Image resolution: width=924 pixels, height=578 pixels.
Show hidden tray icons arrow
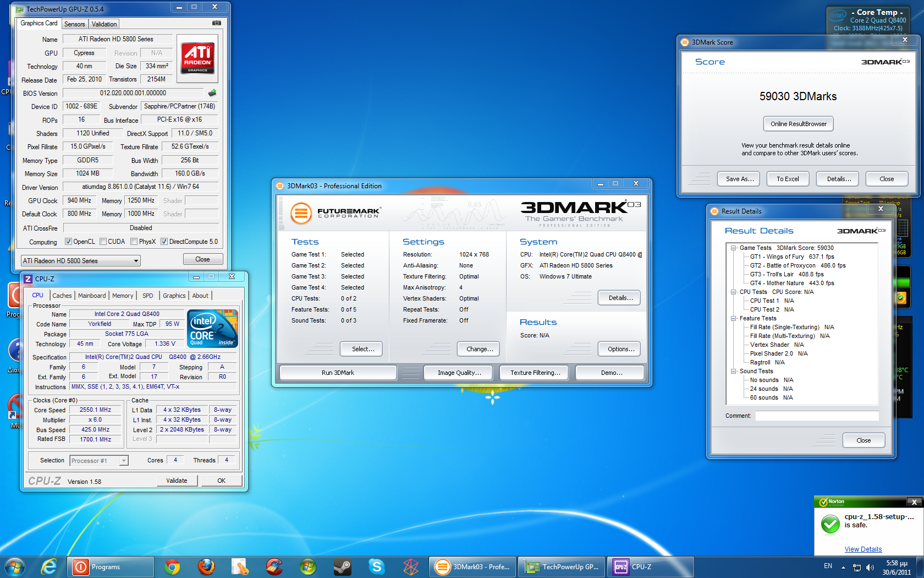843,567
